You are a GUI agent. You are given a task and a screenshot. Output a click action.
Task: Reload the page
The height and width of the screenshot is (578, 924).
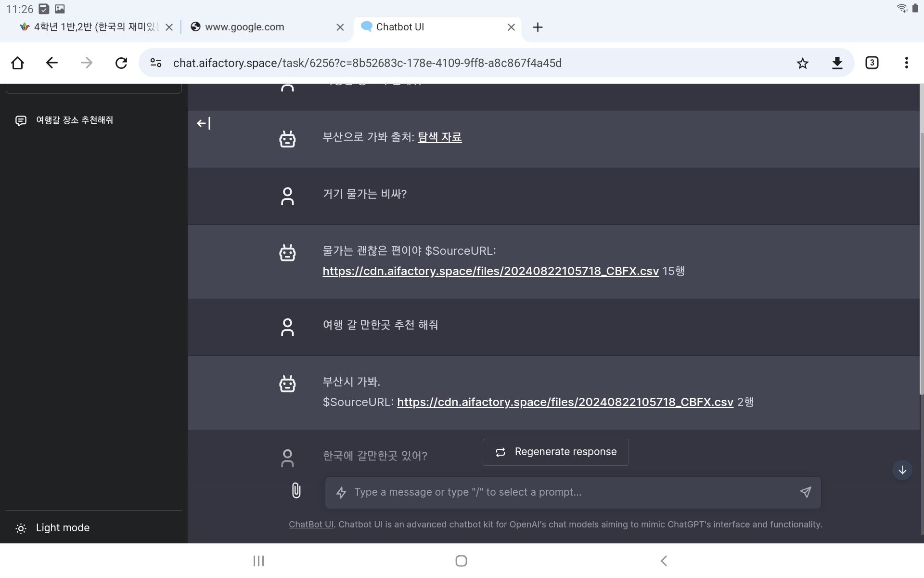(x=121, y=63)
